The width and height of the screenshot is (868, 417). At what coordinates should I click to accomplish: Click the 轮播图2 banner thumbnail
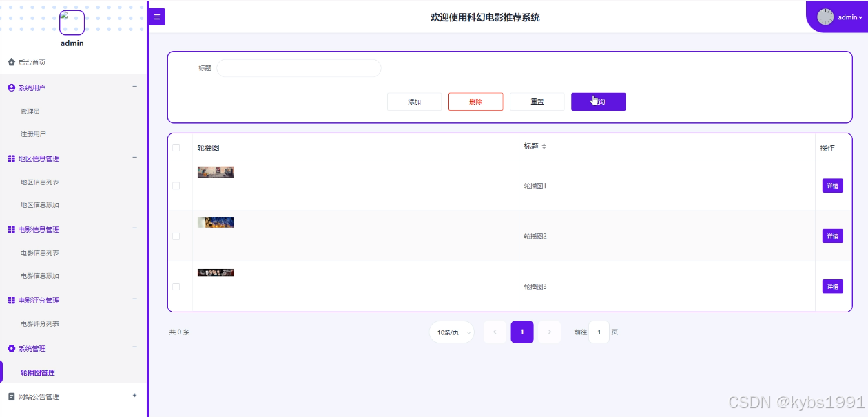tap(216, 222)
